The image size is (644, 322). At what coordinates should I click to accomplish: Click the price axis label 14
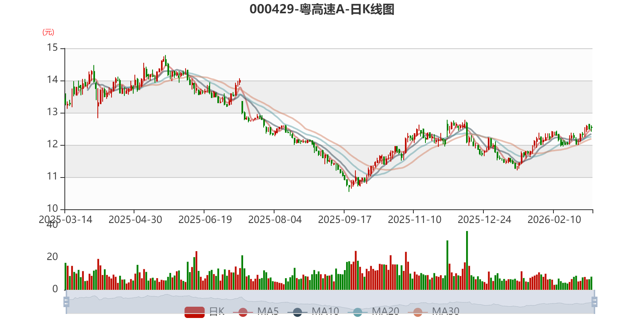pos(52,80)
